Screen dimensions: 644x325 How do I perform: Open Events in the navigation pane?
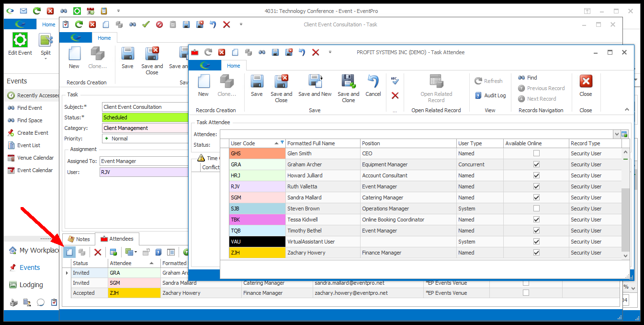click(x=30, y=267)
